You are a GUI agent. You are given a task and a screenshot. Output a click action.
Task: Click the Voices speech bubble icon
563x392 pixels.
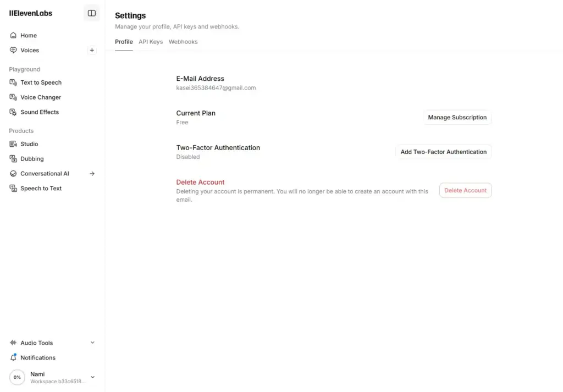click(x=13, y=50)
